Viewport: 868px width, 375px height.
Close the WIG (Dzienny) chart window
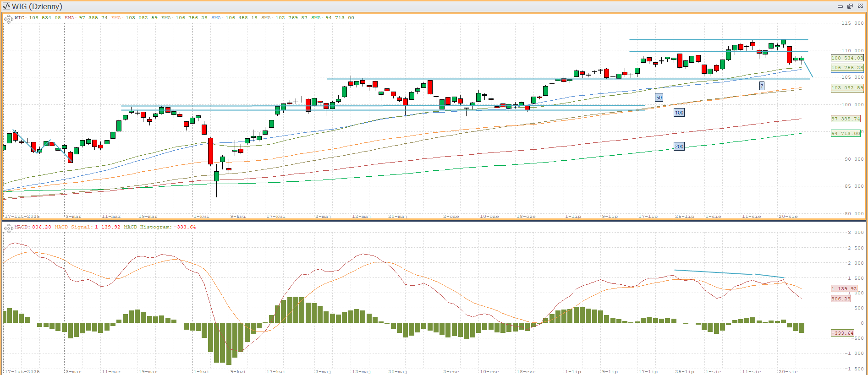pos(860,6)
